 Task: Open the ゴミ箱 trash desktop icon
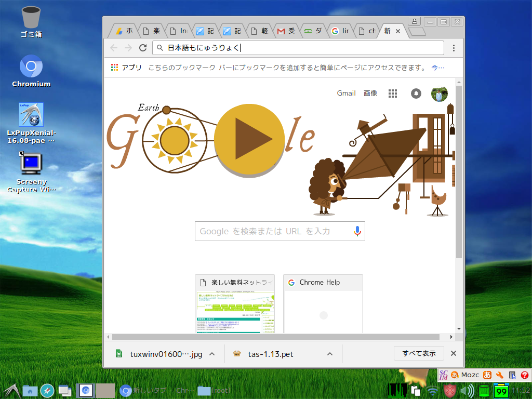(x=31, y=22)
